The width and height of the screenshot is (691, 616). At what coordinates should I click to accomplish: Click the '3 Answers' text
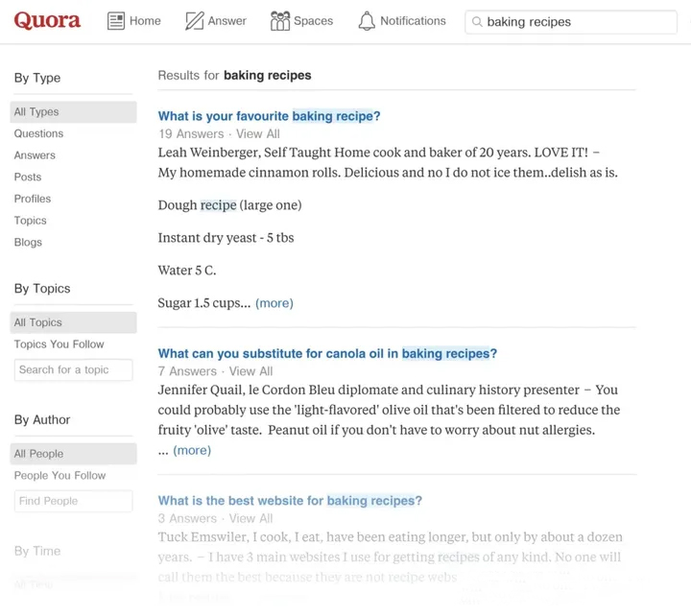[187, 519]
